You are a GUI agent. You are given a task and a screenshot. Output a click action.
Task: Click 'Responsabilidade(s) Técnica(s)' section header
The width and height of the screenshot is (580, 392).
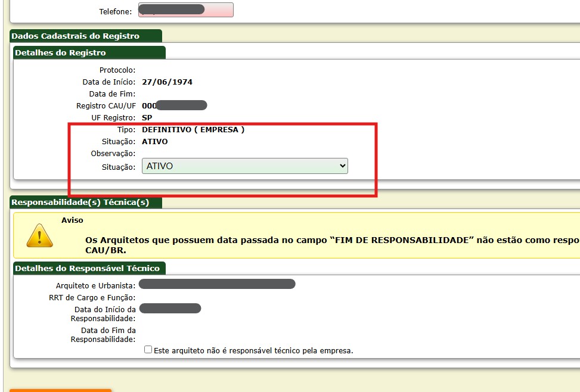[80, 202]
